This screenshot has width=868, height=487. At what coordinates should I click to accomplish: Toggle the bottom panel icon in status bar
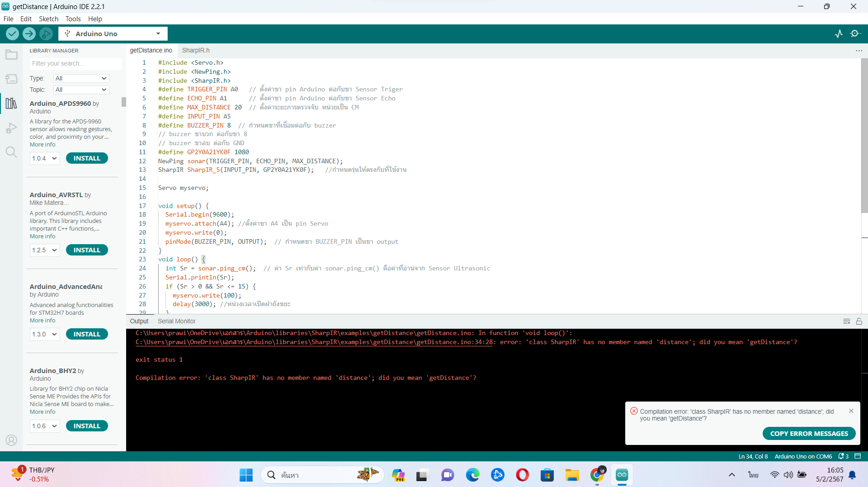coord(858,456)
